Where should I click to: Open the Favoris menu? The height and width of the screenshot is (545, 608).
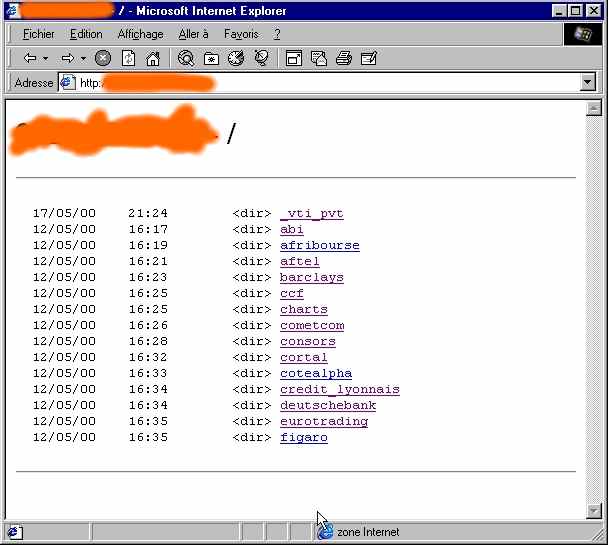(241, 34)
